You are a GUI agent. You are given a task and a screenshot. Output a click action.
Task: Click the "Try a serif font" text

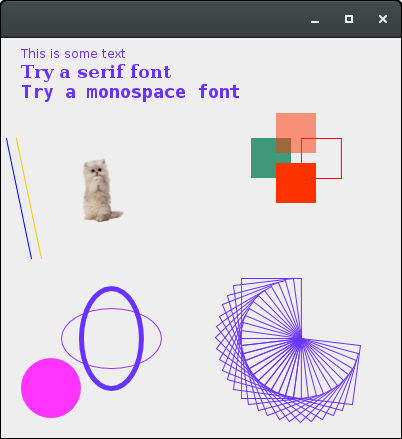tap(96, 72)
